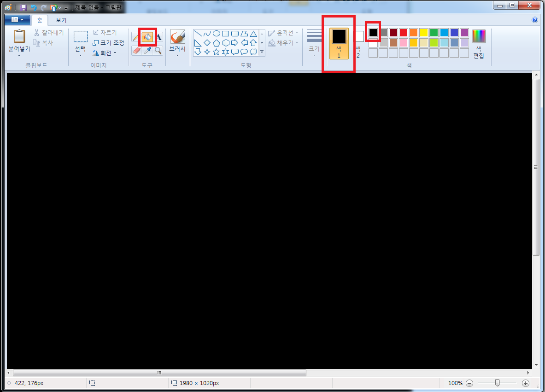Image resolution: width=545 pixels, height=392 pixels.
Task: Choose the Four-point star shape
Action: tap(207, 52)
